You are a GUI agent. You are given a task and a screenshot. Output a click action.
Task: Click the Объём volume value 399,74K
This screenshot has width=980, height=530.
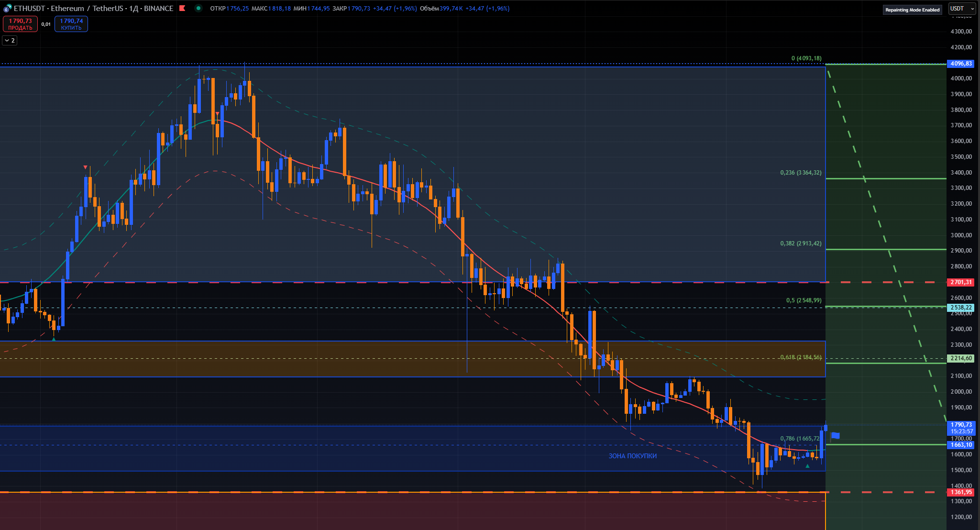(x=451, y=9)
